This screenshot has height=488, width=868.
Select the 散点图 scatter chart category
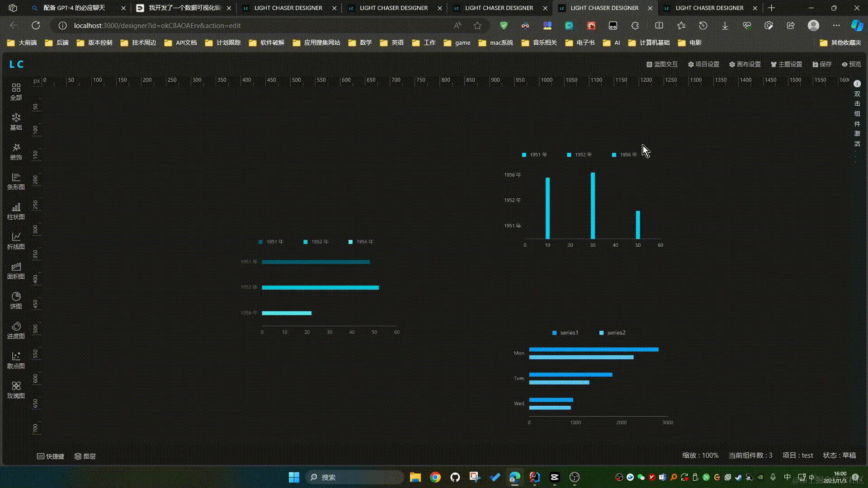pos(16,360)
